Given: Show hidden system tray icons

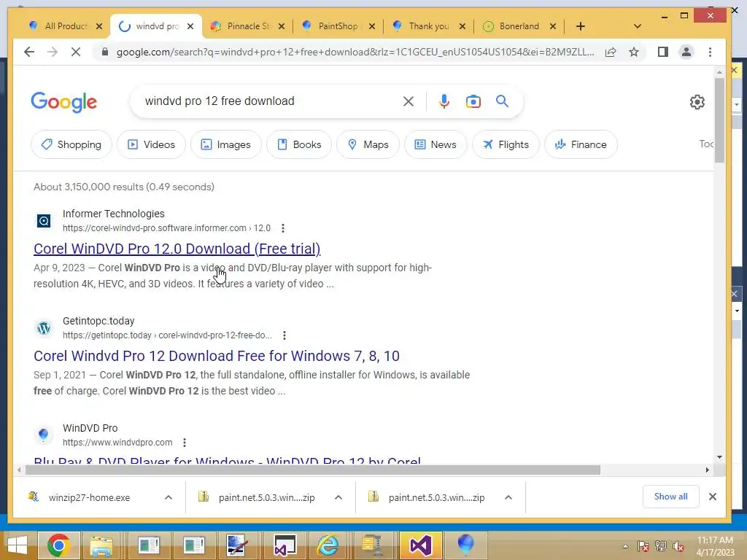Looking at the screenshot, I should point(625,546).
